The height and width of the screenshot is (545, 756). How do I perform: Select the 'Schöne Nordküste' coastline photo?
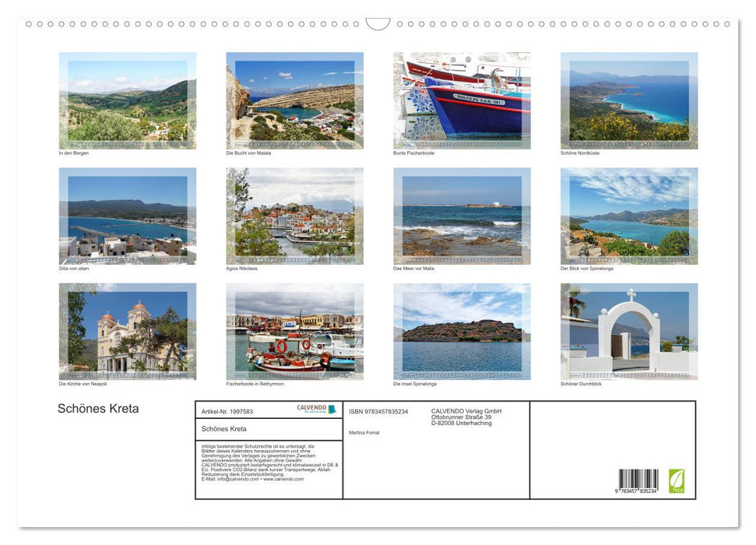click(x=629, y=100)
